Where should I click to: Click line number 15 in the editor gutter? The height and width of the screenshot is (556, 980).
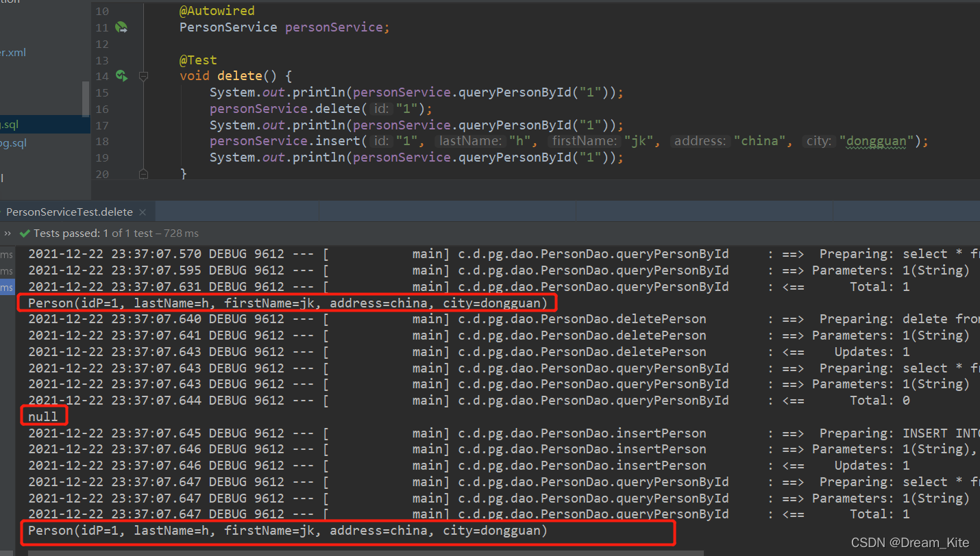click(101, 92)
